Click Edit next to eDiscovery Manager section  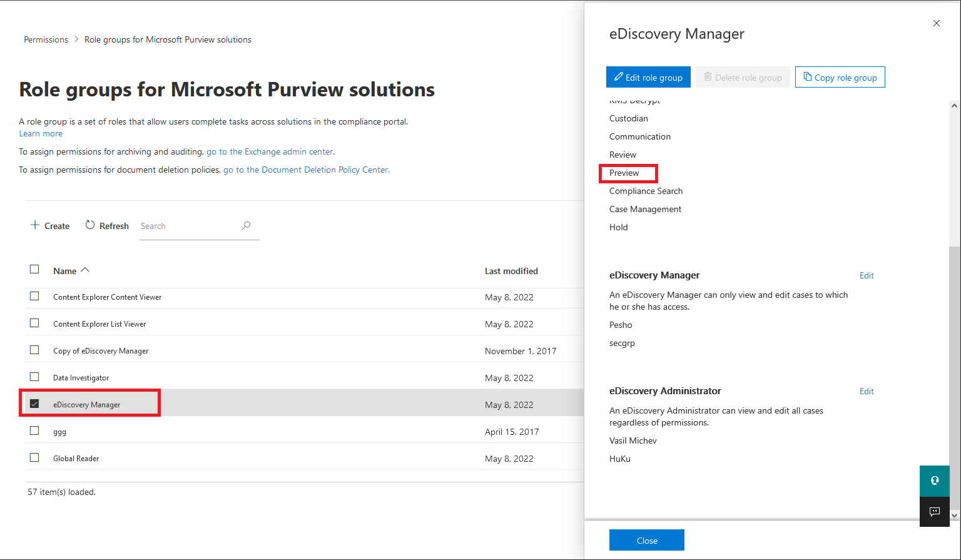click(x=867, y=275)
